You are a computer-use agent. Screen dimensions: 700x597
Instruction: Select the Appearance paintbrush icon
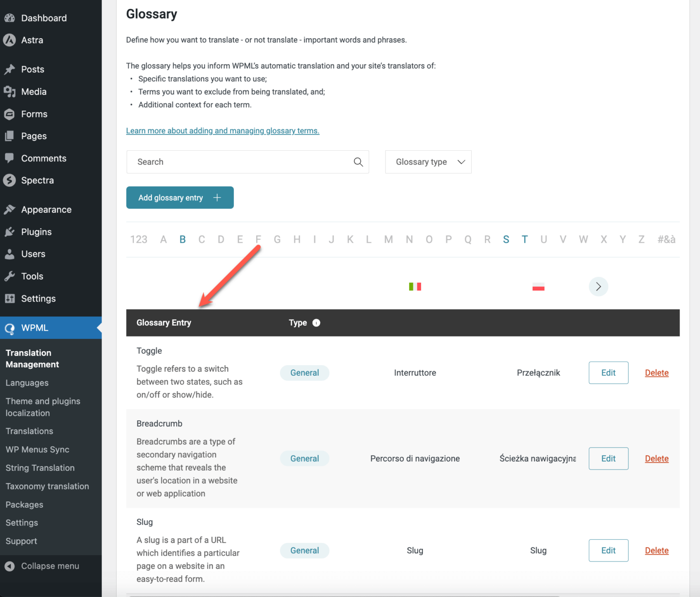(x=10, y=209)
